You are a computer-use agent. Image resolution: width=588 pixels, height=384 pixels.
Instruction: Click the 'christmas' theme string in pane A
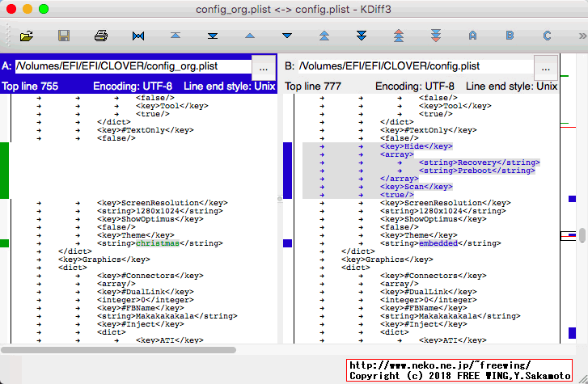(158, 243)
